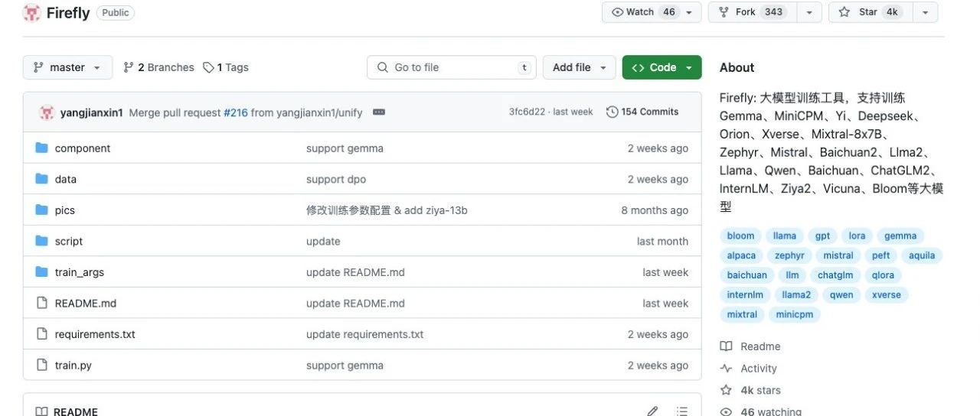This screenshot has width=980, height=416.
Task: Click the component folder icon
Action: 42,148
